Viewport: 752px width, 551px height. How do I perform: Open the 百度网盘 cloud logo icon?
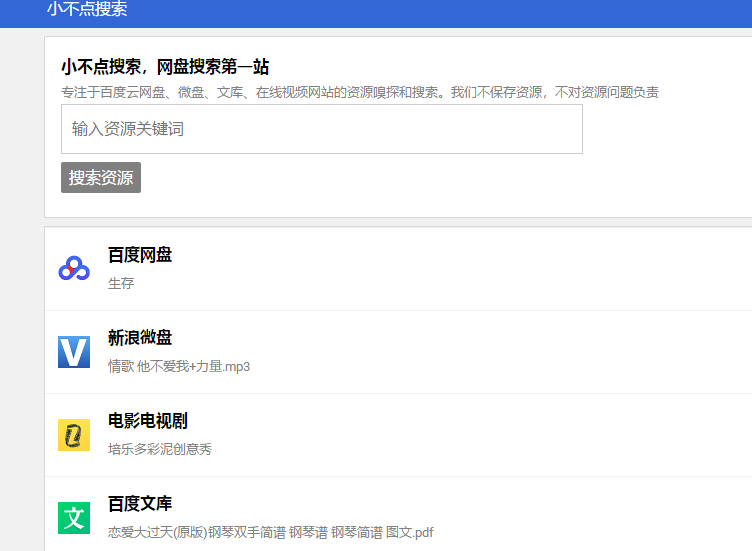[x=74, y=269]
